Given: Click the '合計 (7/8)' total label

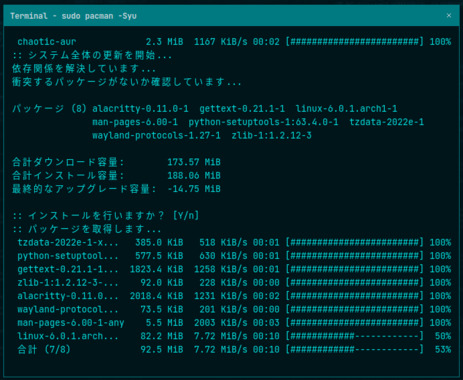Looking at the screenshot, I should [x=44, y=349].
